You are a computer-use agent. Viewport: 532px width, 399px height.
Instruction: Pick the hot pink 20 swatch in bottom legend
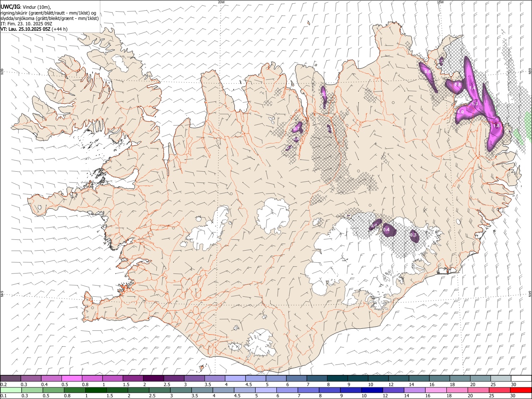[478, 390]
